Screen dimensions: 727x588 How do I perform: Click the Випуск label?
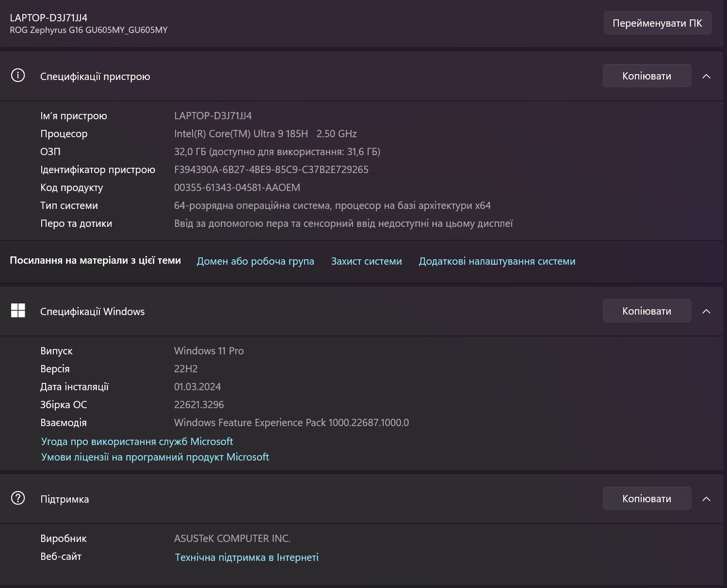[56, 351]
